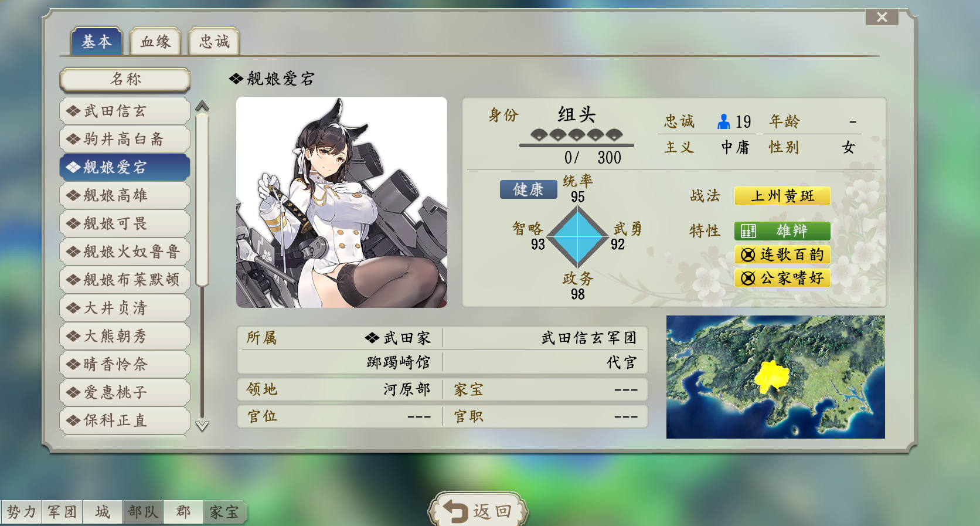Select 舰娘高雄 in the list
The image size is (980, 526).
pyautogui.click(x=125, y=195)
